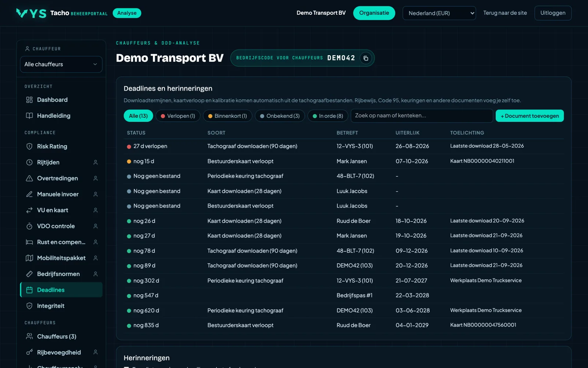Click person icon beside Rijbevoegdheid
This screenshot has height=368, width=588.
click(x=96, y=353)
